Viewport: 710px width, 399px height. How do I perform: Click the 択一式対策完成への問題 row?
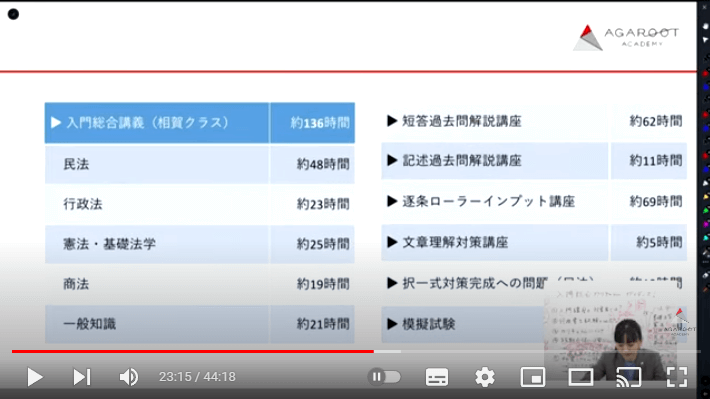[x=475, y=283]
